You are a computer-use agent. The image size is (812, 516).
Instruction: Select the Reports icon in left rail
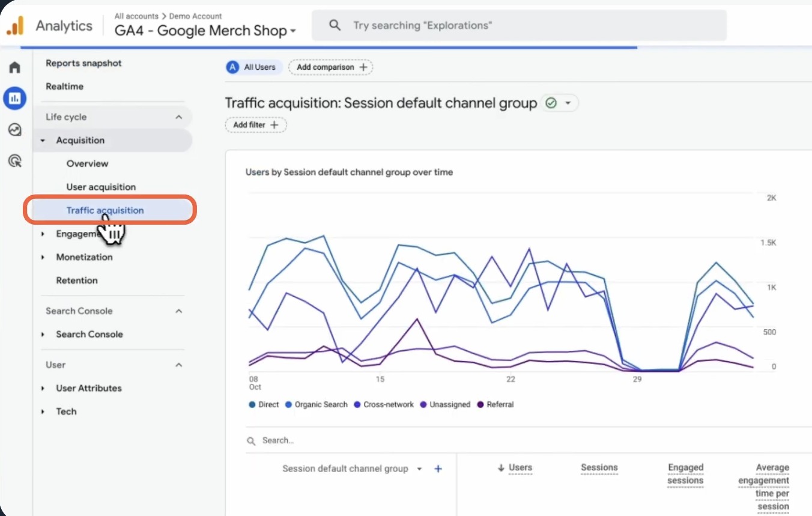coord(14,98)
